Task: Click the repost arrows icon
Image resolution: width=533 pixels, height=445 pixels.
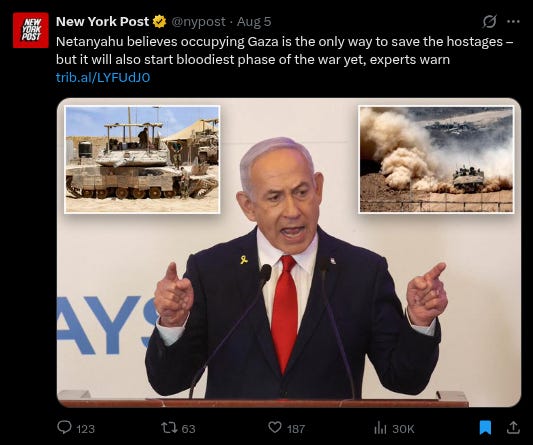Action: click(x=167, y=428)
